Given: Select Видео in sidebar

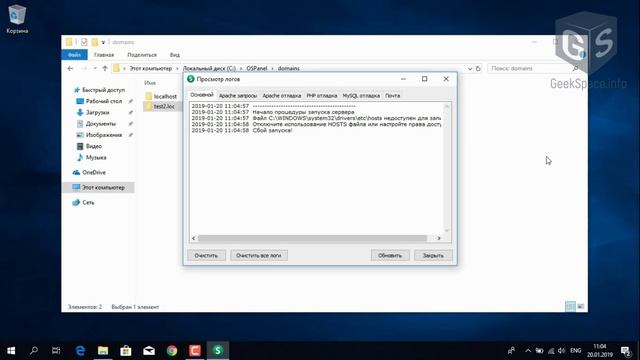Looking at the screenshot, I should click(x=93, y=146).
